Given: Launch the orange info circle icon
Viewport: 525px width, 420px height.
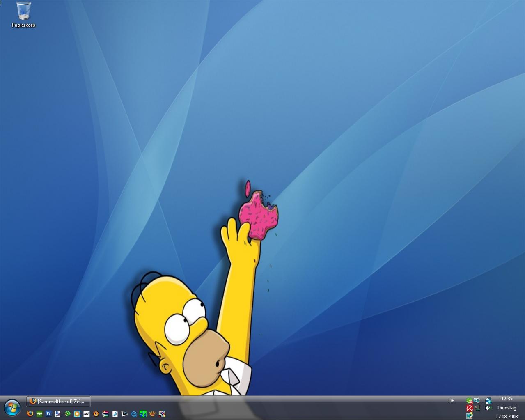Looking at the screenshot, I should tap(96, 414).
